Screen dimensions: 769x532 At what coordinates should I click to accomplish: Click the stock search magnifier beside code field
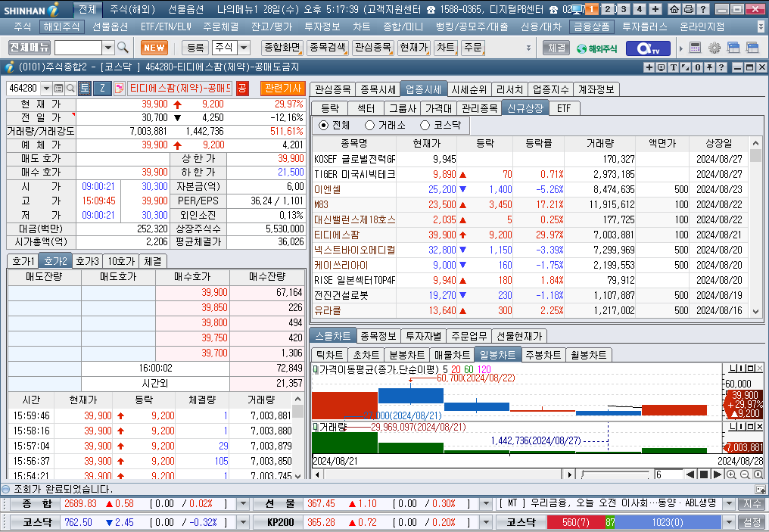pos(70,89)
